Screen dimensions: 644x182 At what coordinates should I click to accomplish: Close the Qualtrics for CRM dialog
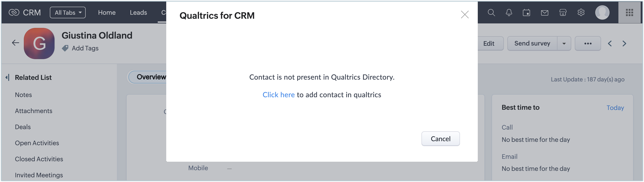pyautogui.click(x=464, y=14)
